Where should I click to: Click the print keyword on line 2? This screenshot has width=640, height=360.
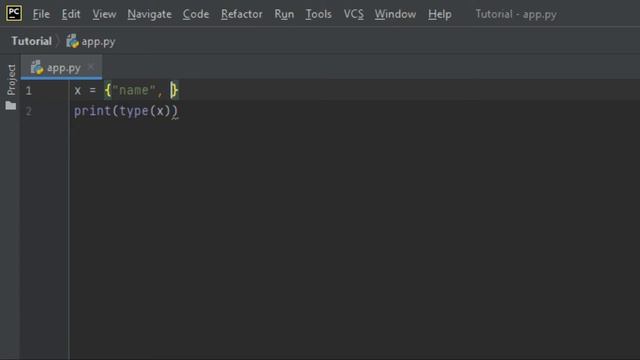coord(92,111)
